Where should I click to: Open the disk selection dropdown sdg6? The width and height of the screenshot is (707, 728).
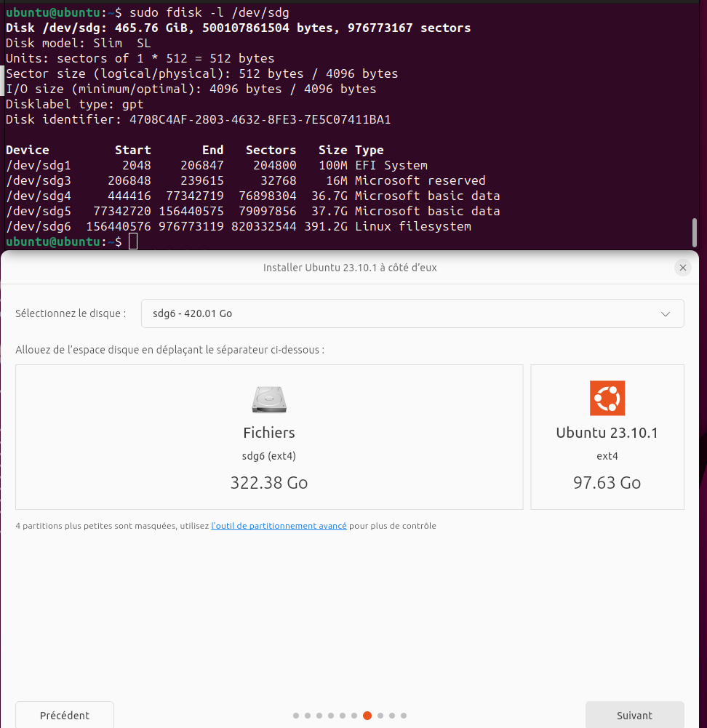pyautogui.click(x=412, y=313)
